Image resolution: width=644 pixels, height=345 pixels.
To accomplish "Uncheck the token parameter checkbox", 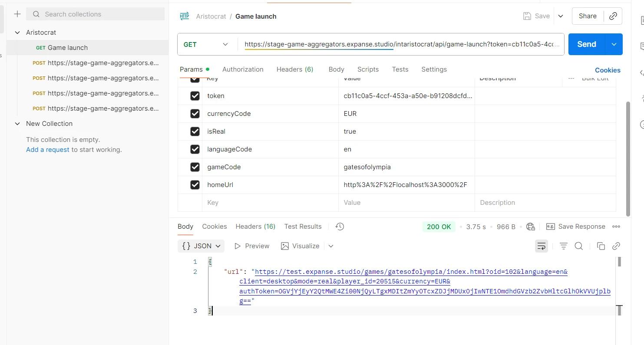I will pyautogui.click(x=195, y=96).
